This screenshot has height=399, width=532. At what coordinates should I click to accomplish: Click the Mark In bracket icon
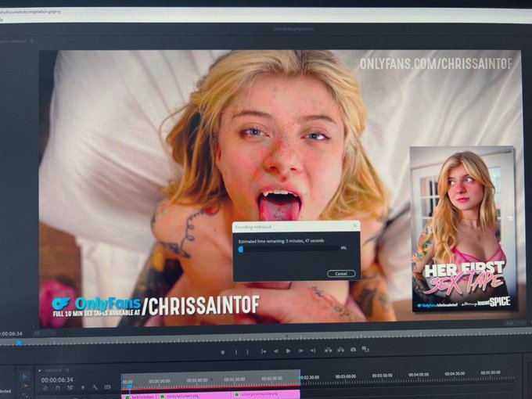[236, 352]
